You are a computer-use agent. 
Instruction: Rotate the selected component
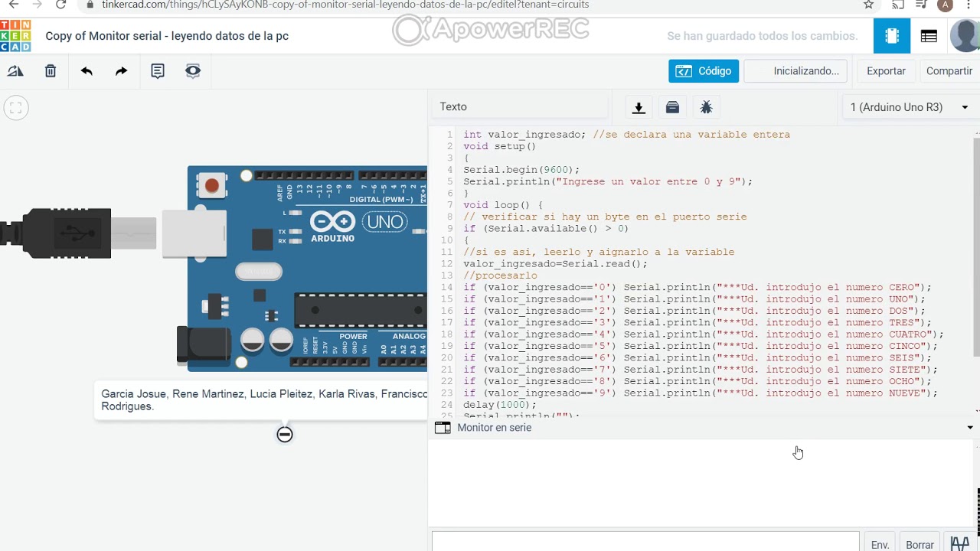(x=15, y=71)
